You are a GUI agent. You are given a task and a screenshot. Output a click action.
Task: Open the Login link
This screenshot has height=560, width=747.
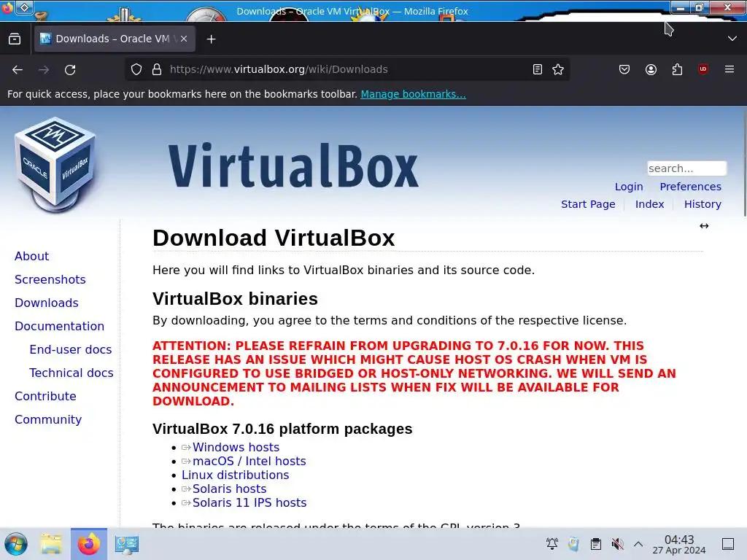[x=629, y=187]
